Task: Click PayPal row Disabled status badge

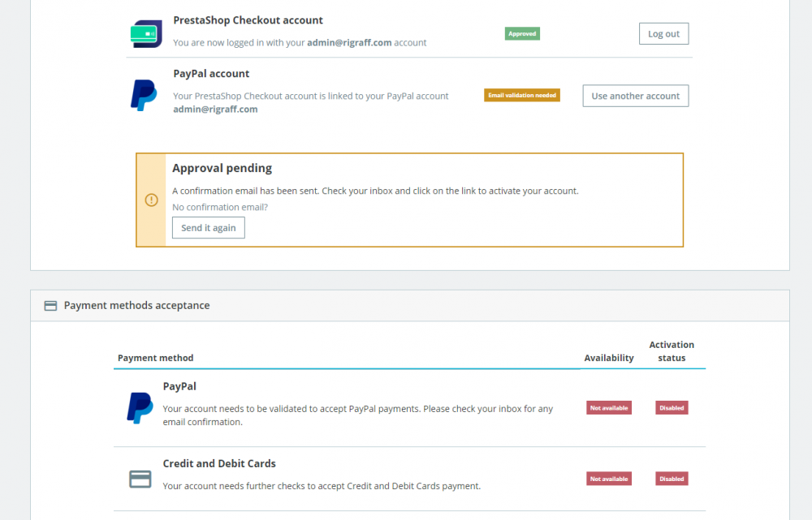Action: point(672,408)
